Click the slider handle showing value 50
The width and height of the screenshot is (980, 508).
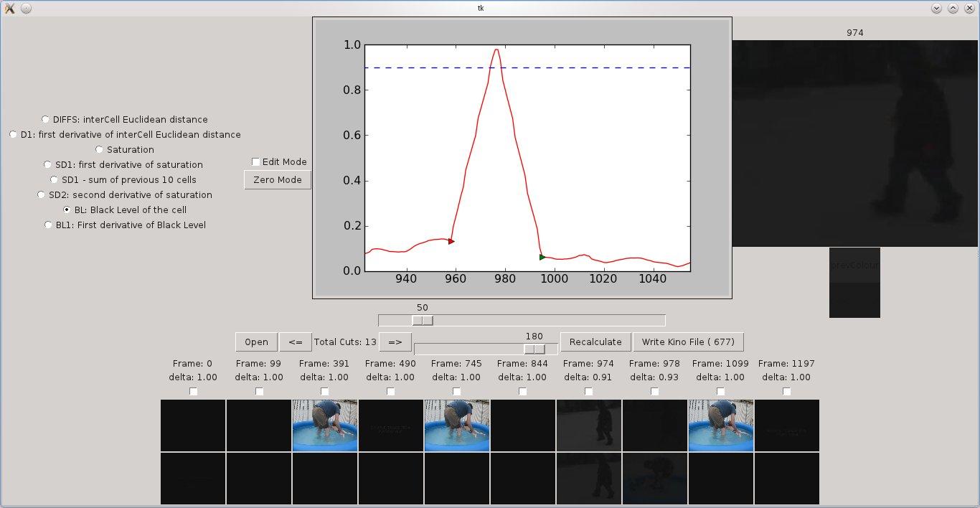click(423, 320)
